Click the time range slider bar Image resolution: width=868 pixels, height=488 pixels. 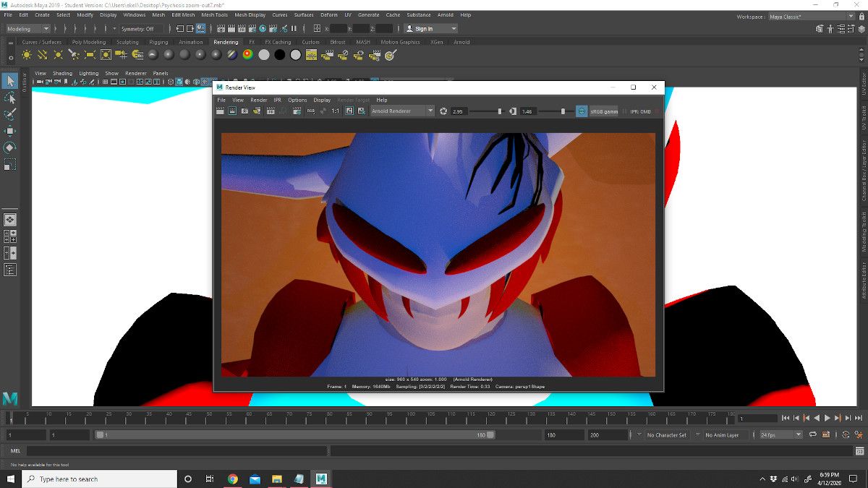tap(295, 435)
